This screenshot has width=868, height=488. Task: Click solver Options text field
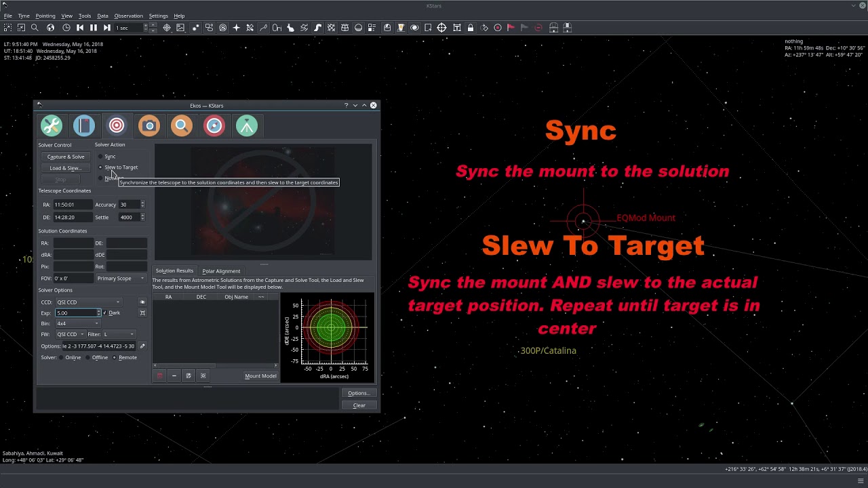tap(99, 346)
